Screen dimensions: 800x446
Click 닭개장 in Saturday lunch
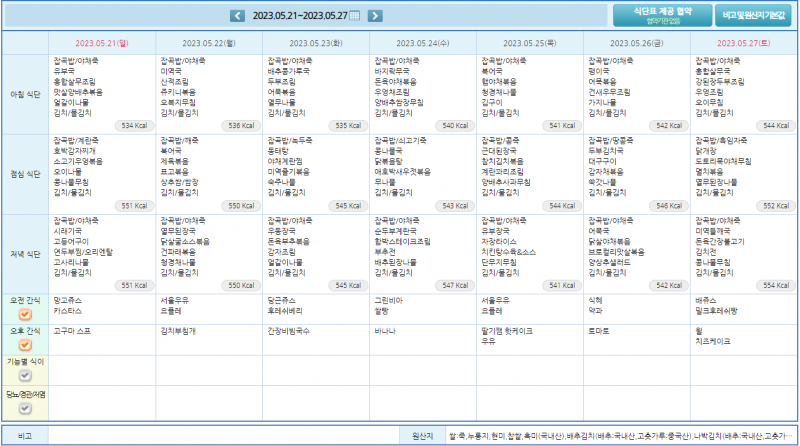point(706,151)
